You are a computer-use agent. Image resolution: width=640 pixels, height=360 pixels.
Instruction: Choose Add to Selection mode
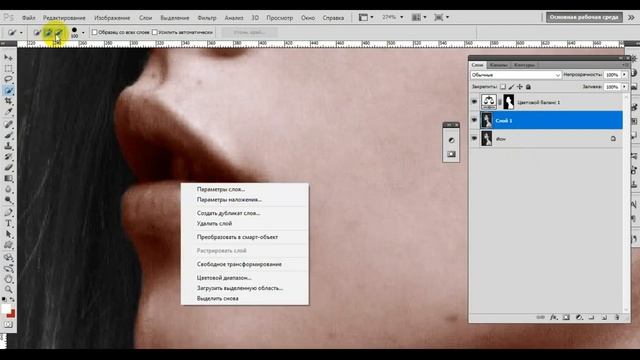[x=48, y=32]
